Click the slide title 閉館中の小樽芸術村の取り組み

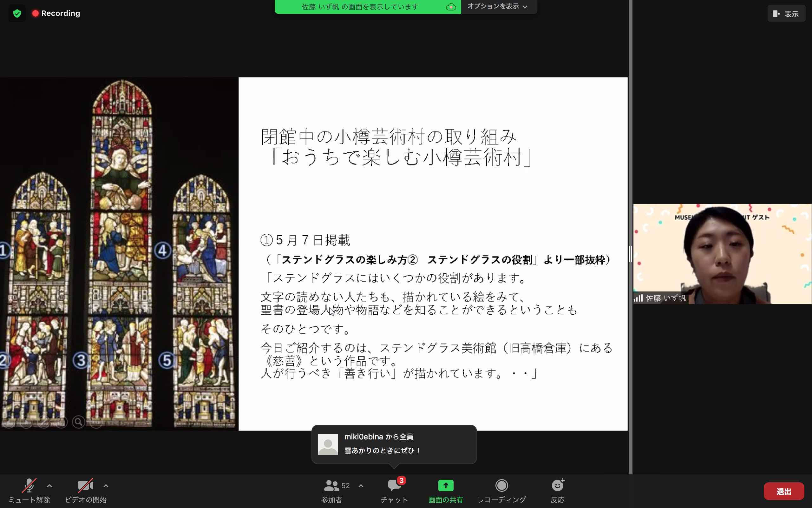[389, 137]
